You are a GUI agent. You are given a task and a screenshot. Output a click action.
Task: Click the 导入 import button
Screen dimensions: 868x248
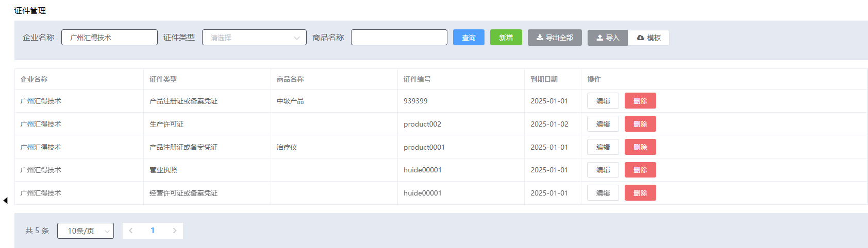click(608, 38)
